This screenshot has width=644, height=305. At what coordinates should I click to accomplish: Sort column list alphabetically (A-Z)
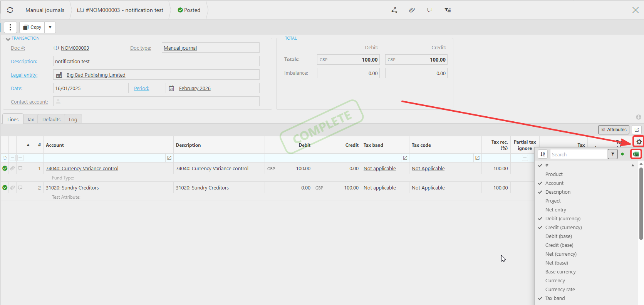543,154
